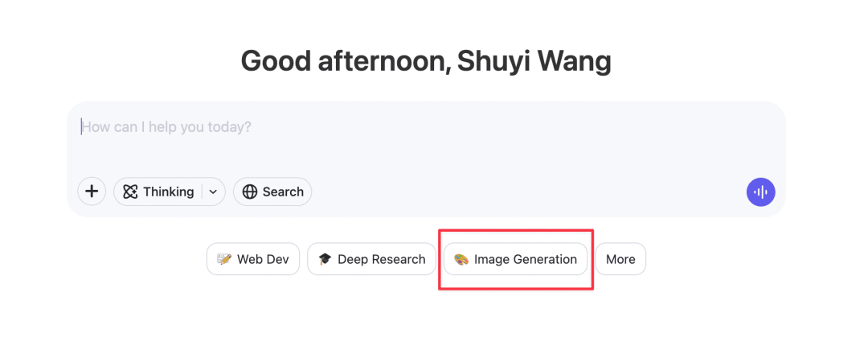Start voice input with the purple waveform button
This screenshot has width=868, height=350.
click(760, 191)
